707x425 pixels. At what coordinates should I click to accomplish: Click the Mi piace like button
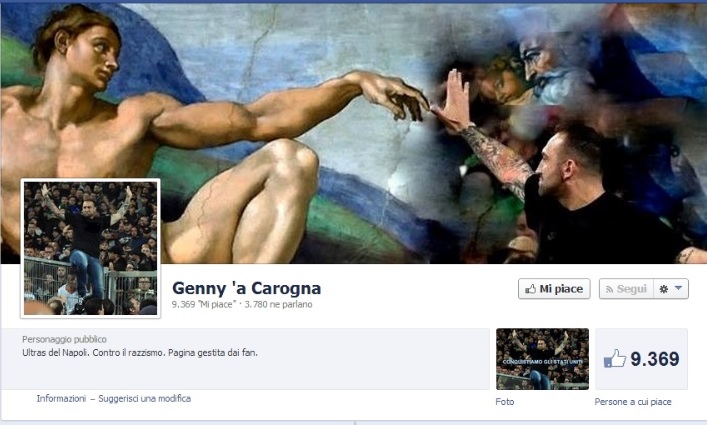[x=554, y=289]
